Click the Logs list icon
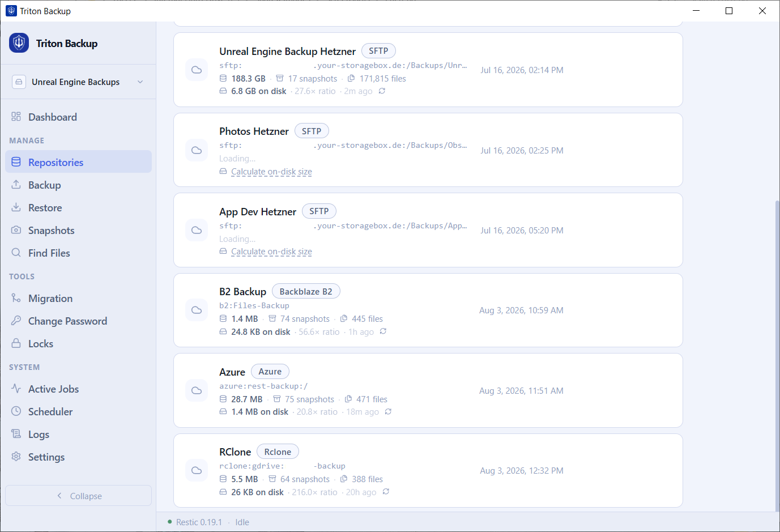This screenshot has height=532, width=780. (x=16, y=434)
